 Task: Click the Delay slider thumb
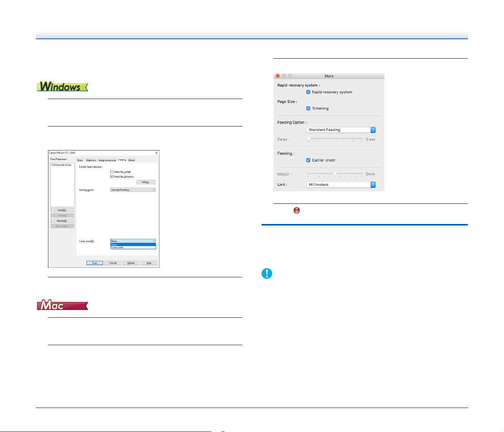pos(308,139)
